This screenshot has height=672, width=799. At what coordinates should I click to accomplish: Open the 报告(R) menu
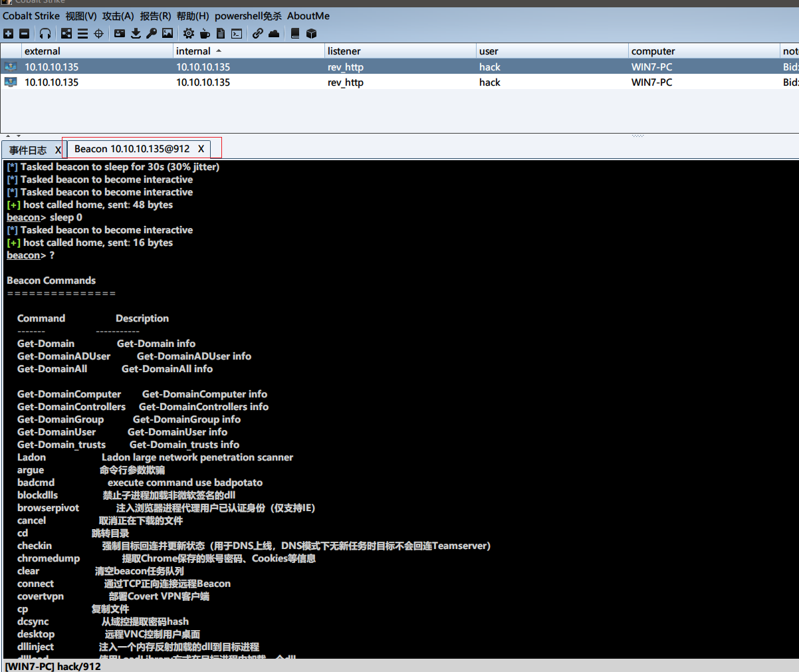click(155, 16)
